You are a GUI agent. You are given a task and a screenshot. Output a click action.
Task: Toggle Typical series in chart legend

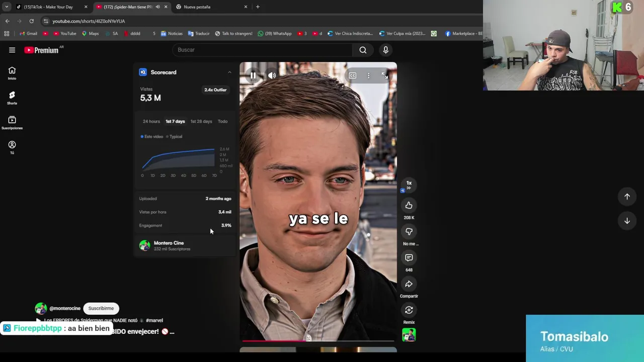tap(174, 137)
